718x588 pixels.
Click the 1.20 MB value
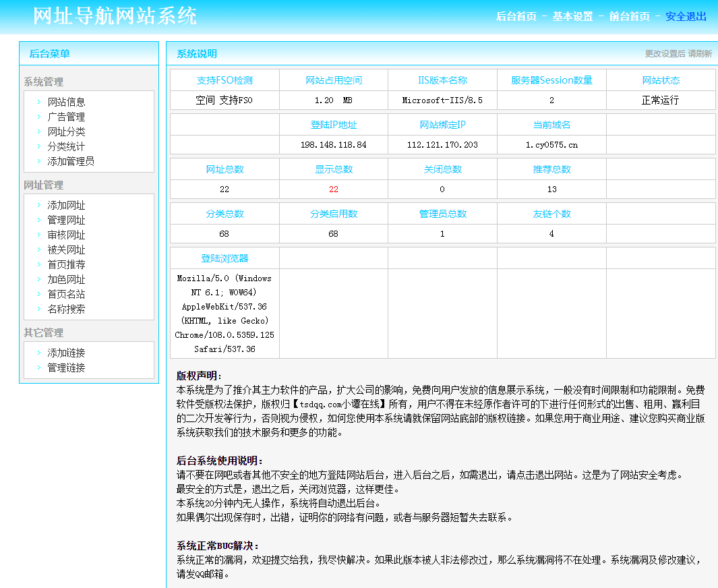tap(333, 100)
